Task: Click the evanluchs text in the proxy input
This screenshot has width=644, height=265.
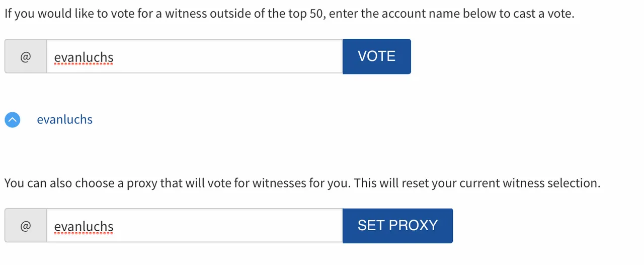Action: (84, 226)
